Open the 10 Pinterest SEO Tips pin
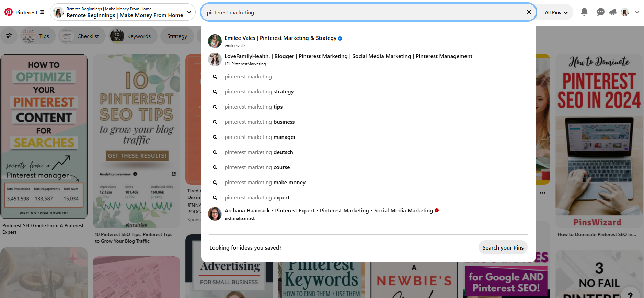This screenshot has height=298, width=644. [x=136, y=141]
